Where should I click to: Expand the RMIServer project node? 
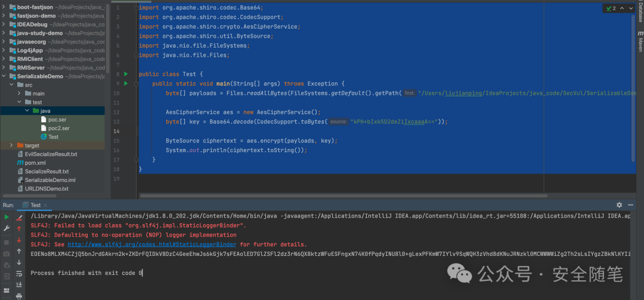[x=4, y=67]
